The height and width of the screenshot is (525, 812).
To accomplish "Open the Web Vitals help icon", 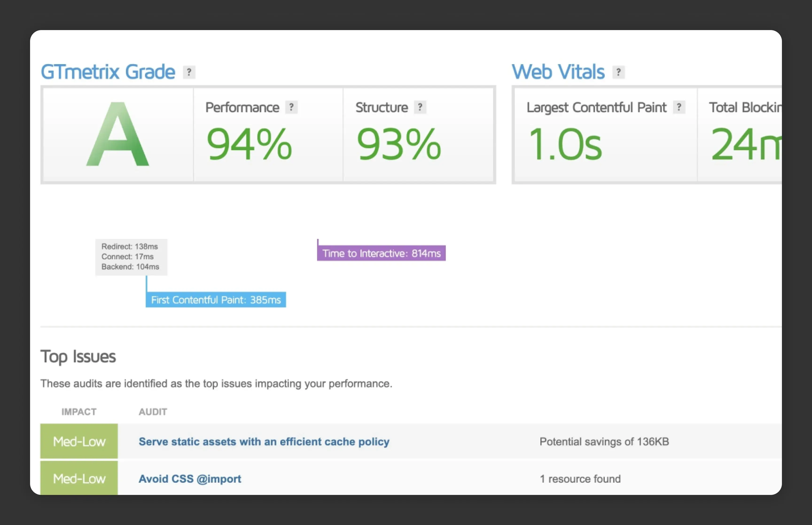I will pyautogui.click(x=618, y=72).
